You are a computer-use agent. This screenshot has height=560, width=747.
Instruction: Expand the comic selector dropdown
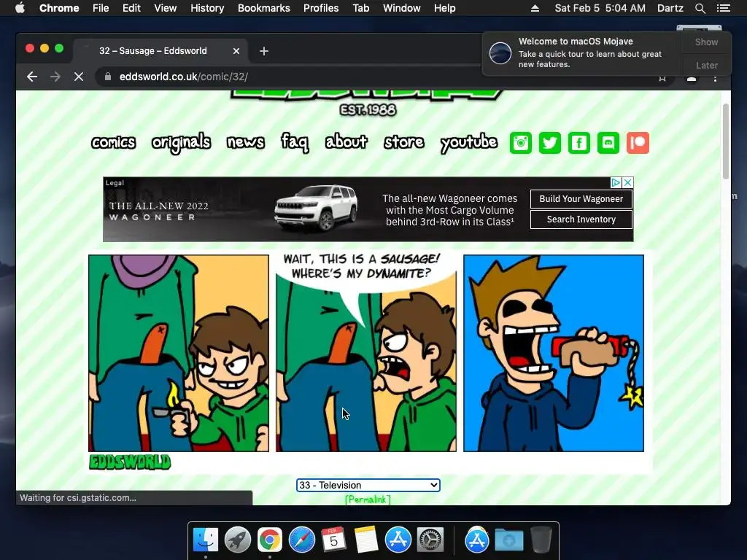(368, 485)
